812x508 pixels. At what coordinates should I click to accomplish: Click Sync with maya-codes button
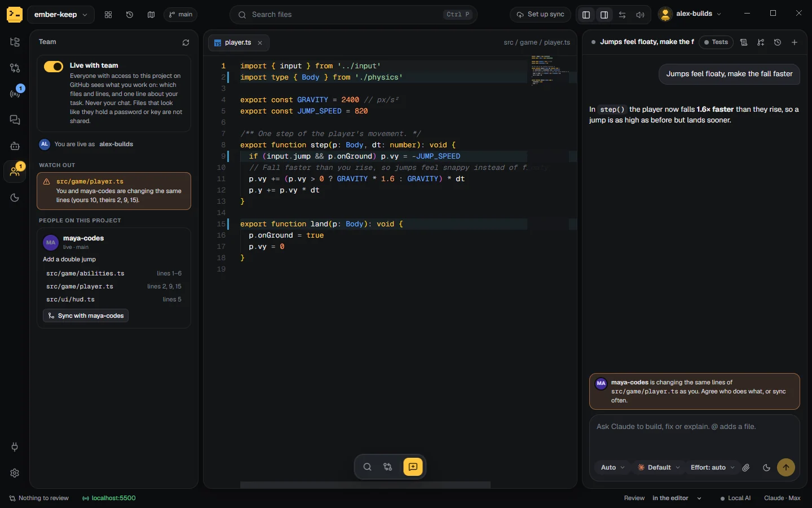pos(86,316)
